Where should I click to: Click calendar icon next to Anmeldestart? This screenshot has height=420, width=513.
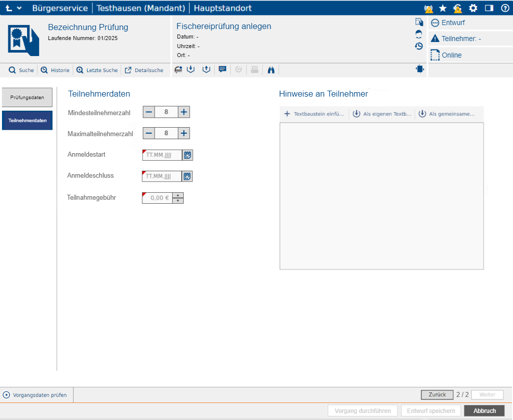tap(187, 155)
